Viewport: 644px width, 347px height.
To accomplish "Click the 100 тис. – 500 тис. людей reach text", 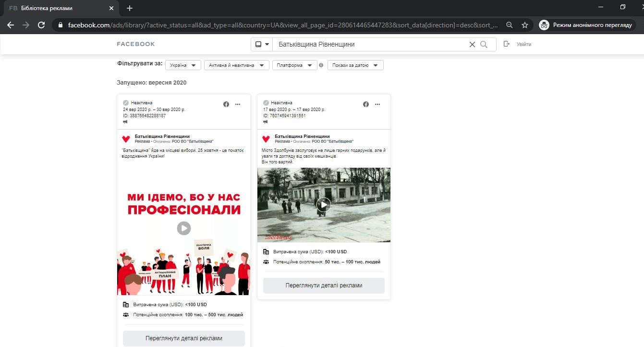I will [x=214, y=315].
